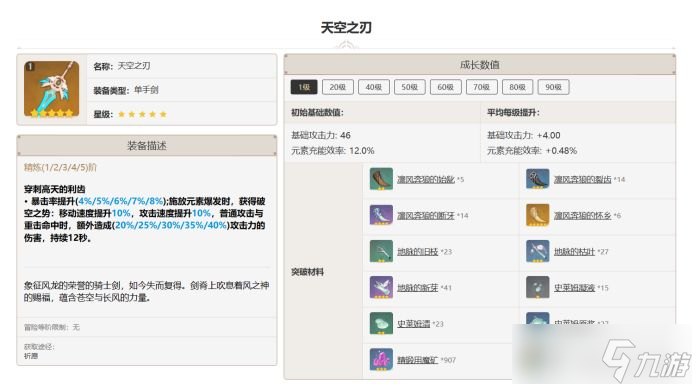This screenshot has height=384, width=692.
Task: Open the 地脉的旧枝 link
Action: coord(417,252)
